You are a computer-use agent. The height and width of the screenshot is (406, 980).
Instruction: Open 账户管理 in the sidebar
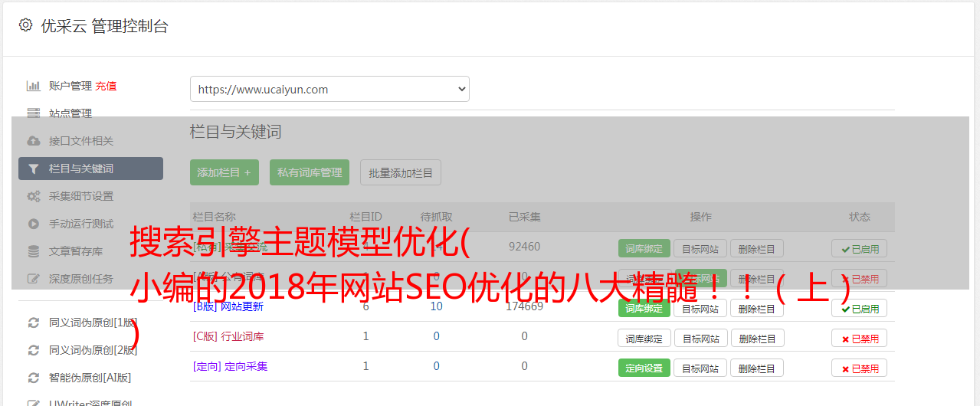[70, 86]
